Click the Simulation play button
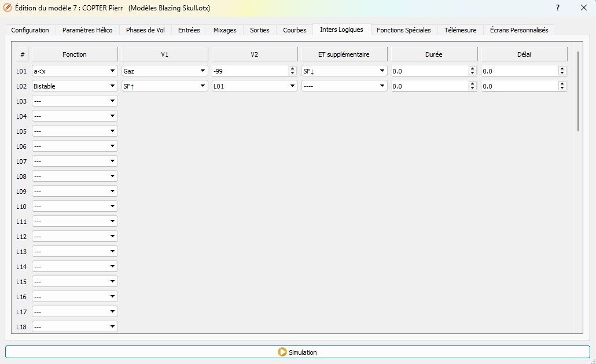Image resolution: width=596 pixels, height=364 pixels. (x=297, y=352)
